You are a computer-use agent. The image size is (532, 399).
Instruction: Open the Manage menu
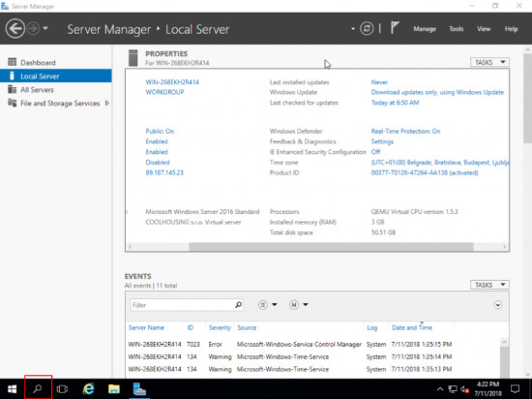[425, 29]
